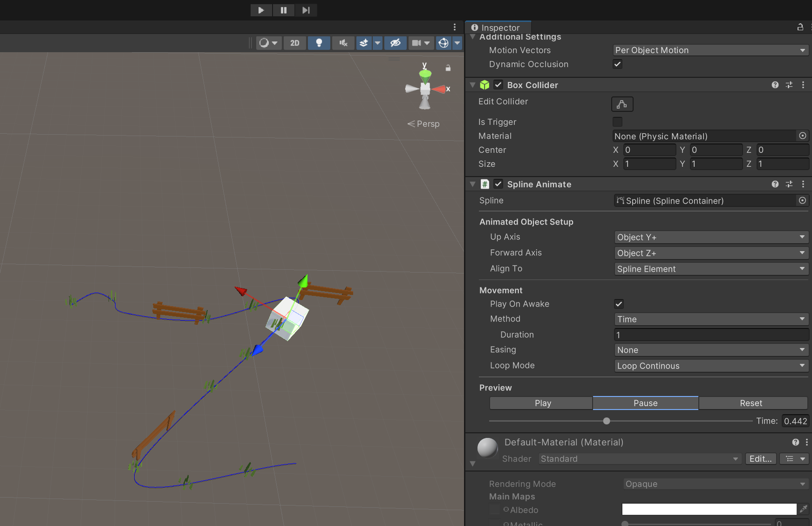Open the Loop Mode dropdown
The width and height of the screenshot is (812, 526).
click(711, 366)
